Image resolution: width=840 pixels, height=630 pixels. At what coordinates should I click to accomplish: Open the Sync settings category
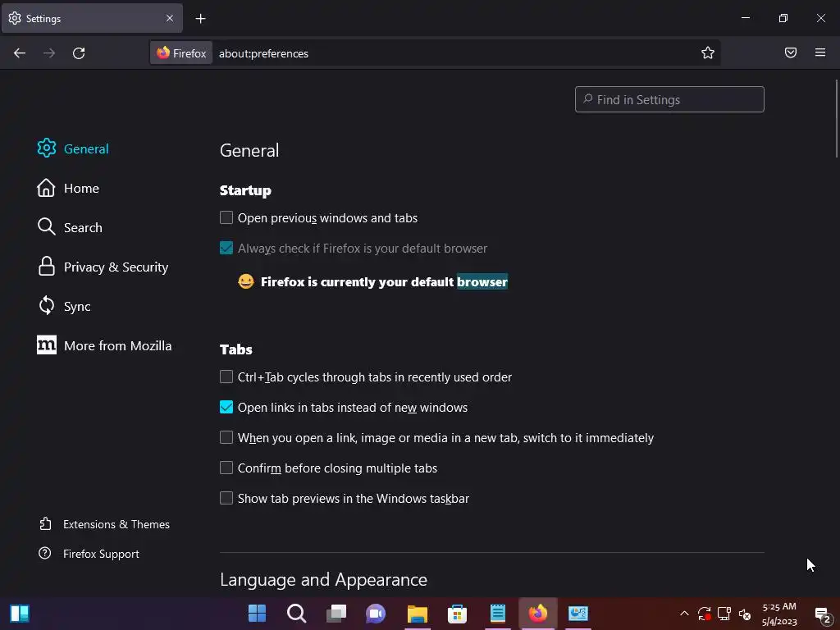click(x=64, y=306)
